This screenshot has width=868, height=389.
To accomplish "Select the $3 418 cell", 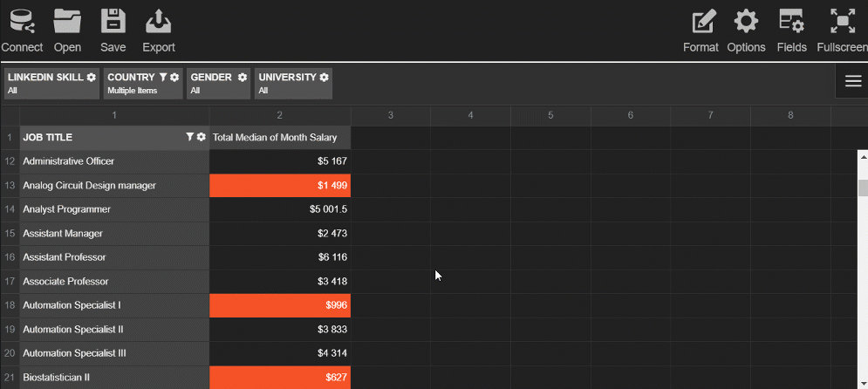I will coord(280,282).
